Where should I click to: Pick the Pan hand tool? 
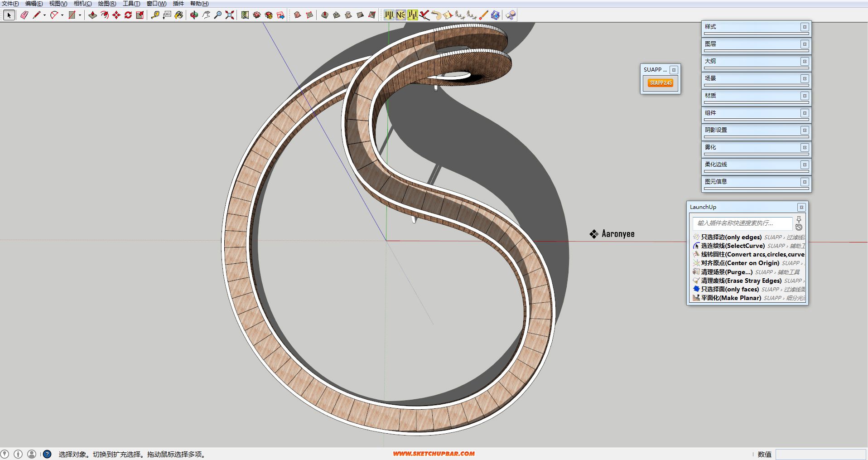pyautogui.click(x=206, y=15)
